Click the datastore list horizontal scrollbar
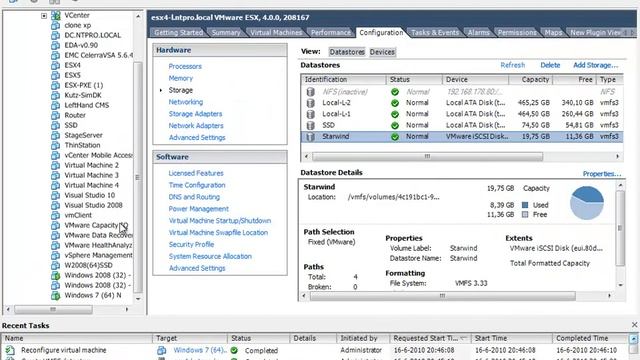 coord(427,156)
